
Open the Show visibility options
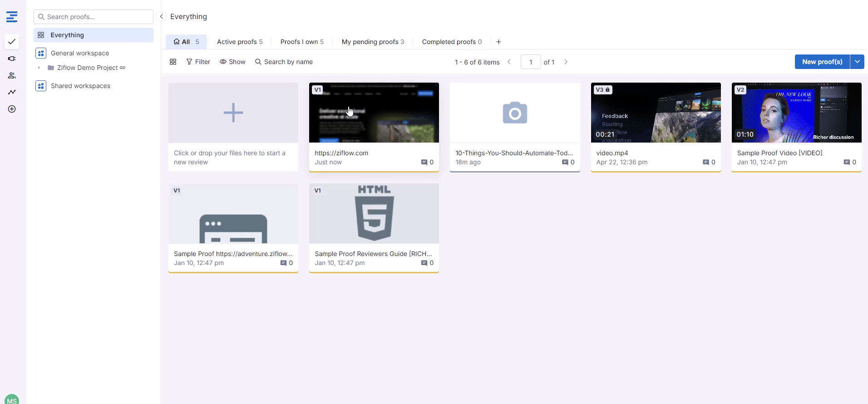tap(232, 62)
